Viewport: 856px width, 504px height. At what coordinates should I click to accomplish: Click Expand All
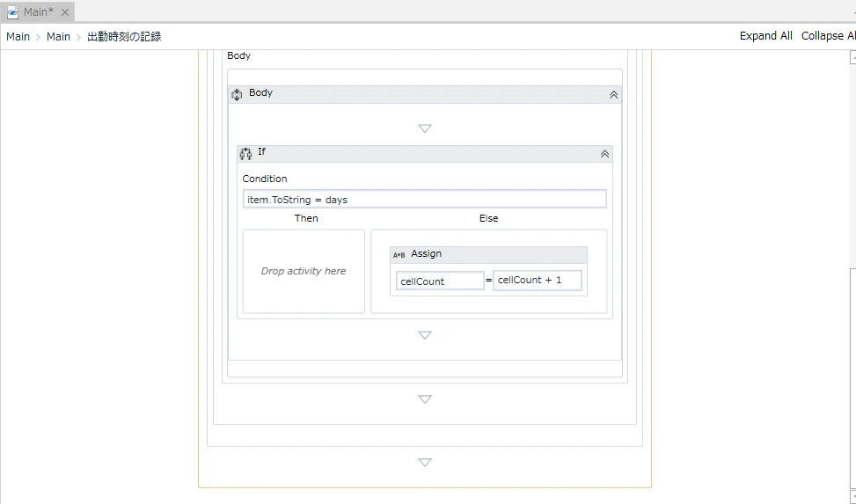tap(766, 36)
